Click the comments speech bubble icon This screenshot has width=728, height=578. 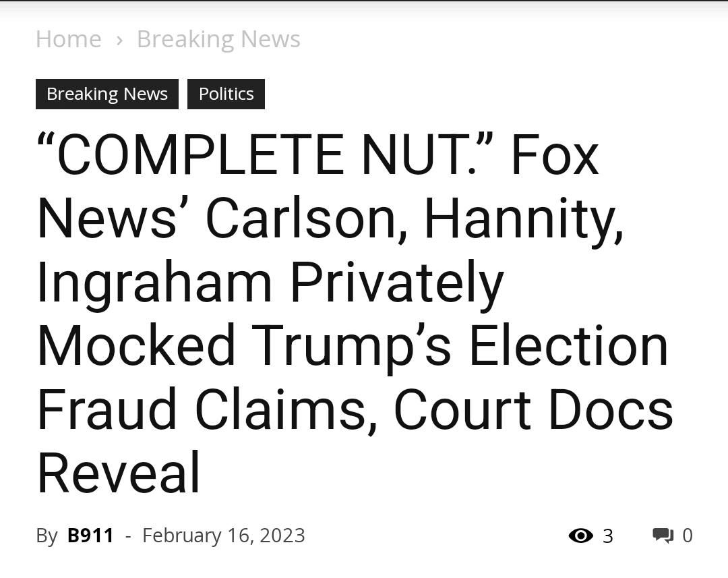tap(663, 536)
